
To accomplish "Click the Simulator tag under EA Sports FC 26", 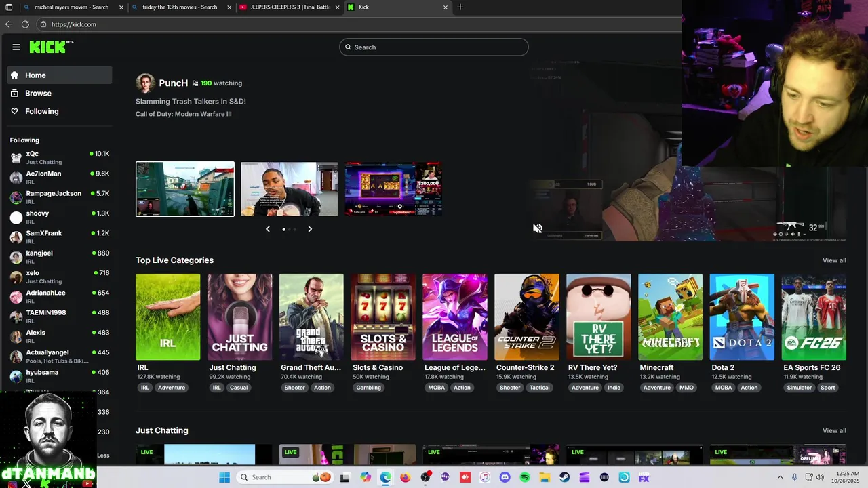I will click(x=799, y=388).
